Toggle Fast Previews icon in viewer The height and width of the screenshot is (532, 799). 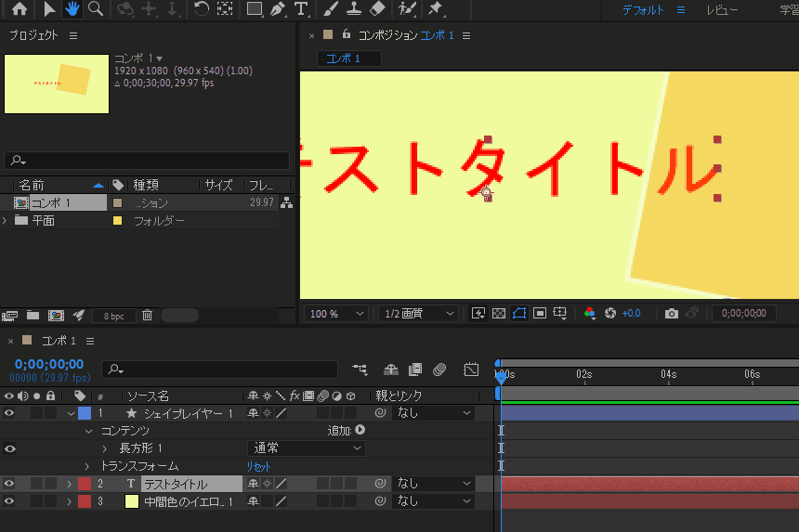[478, 313]
